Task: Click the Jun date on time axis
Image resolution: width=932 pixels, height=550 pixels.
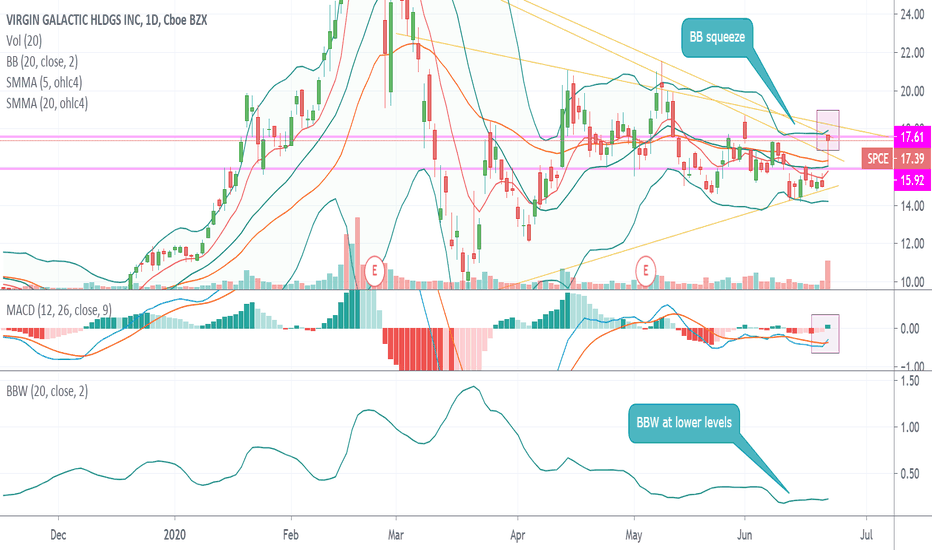Action: pyautogui.click(x=744, y=535)
